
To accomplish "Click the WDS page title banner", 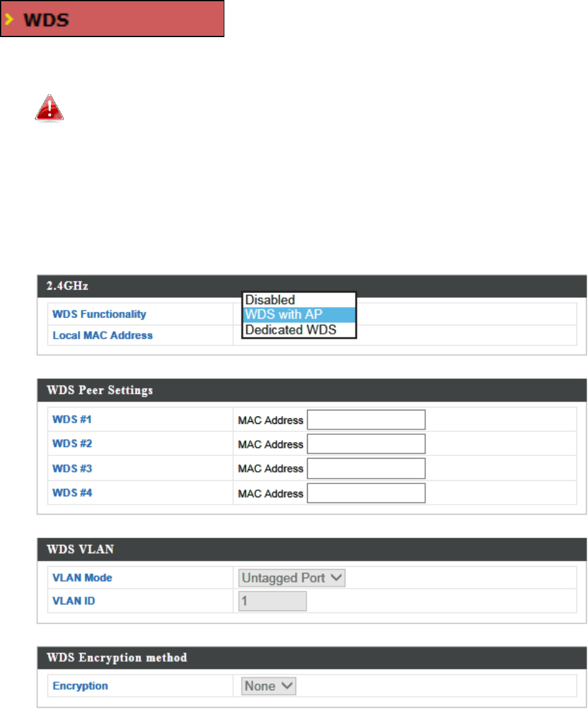I will [x=112, y=18].
